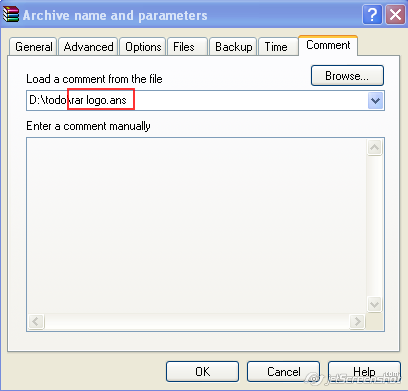The width and height of the screenshot is (408, 391).
Task: Switch to the Time tab
Action: click(x=278, y=47)
